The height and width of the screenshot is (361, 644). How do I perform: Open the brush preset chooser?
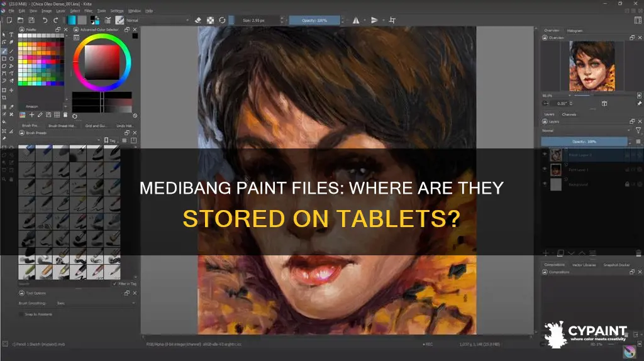pos(119,20)
